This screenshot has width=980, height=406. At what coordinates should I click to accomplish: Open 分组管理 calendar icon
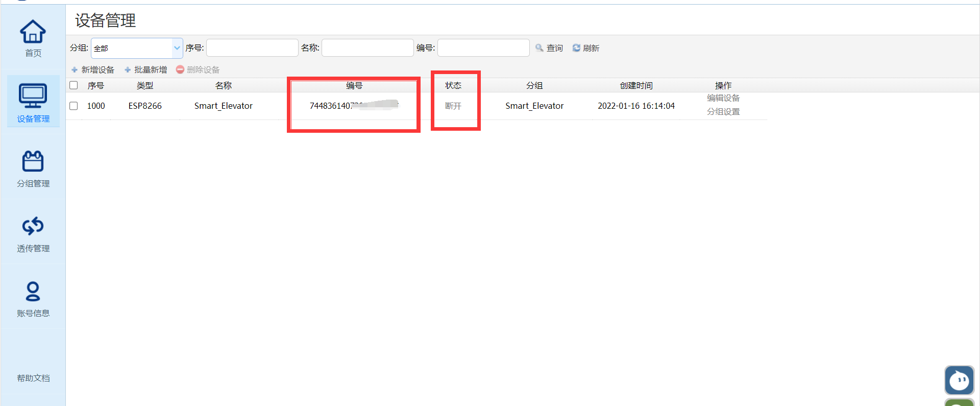[x=33, y=161]
